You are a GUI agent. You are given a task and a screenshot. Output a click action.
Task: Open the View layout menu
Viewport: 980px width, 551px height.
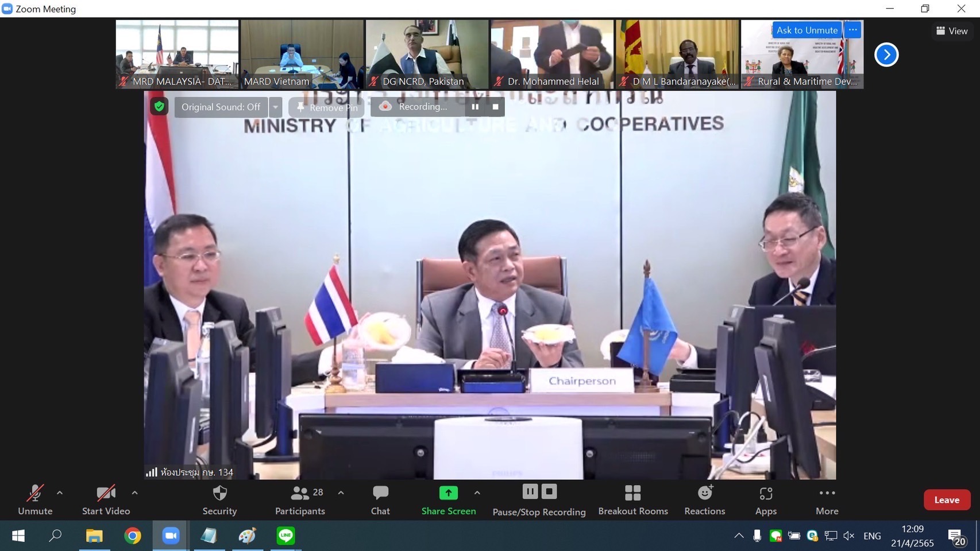[x=952, y=31]
